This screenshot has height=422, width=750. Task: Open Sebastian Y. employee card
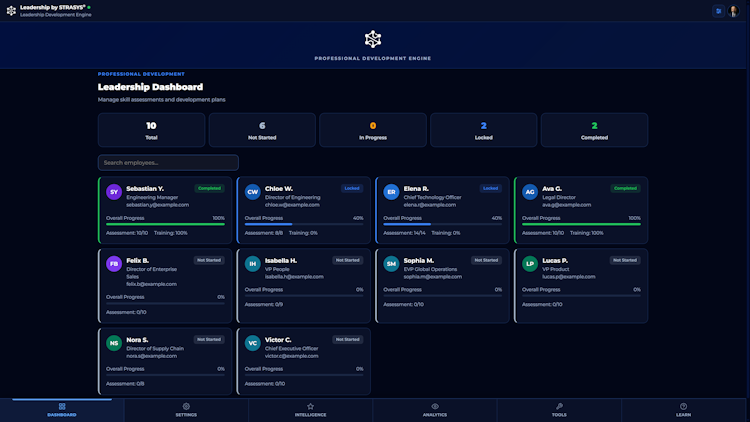pos(165,210)
